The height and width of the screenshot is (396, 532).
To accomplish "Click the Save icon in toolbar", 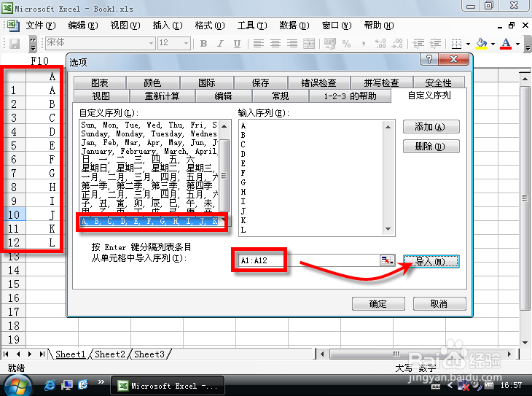I will (15, 44).
